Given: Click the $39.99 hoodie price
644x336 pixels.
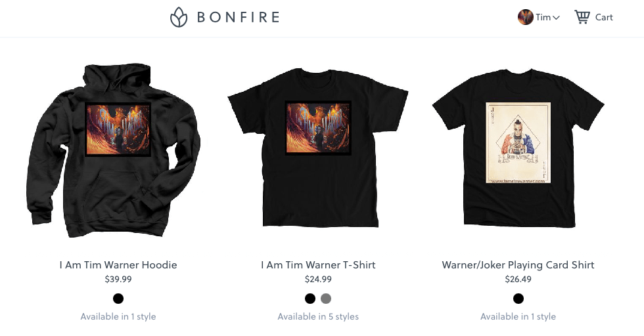Looking at the screenshot, I should 118,280.
